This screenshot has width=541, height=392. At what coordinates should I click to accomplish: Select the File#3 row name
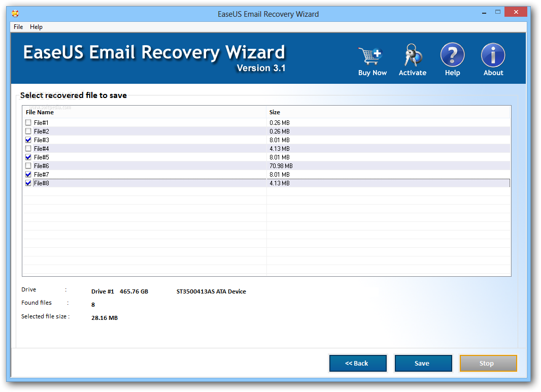coord(42,140)
